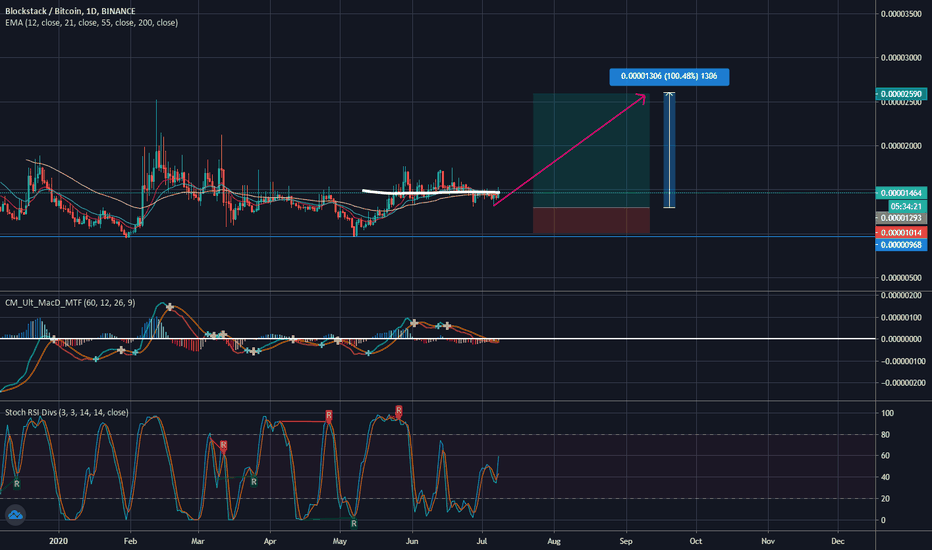Click the 0.00001293 gray price label
The width and height of the screenshot is (932, 550).
[x=901, y=218]
